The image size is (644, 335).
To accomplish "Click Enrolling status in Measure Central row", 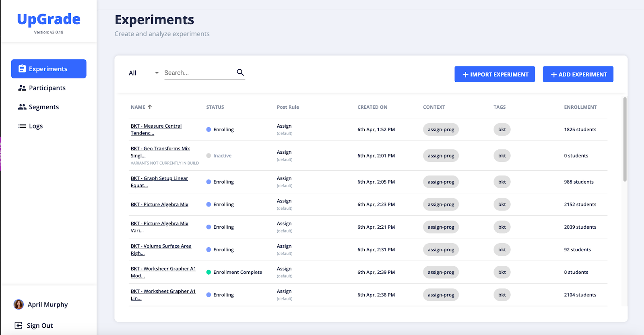I will [223, 130].
